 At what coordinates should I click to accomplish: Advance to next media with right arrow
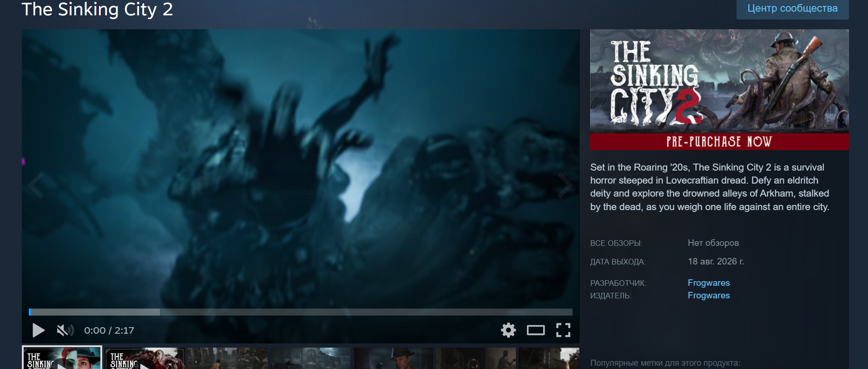[x=565, y=185]
